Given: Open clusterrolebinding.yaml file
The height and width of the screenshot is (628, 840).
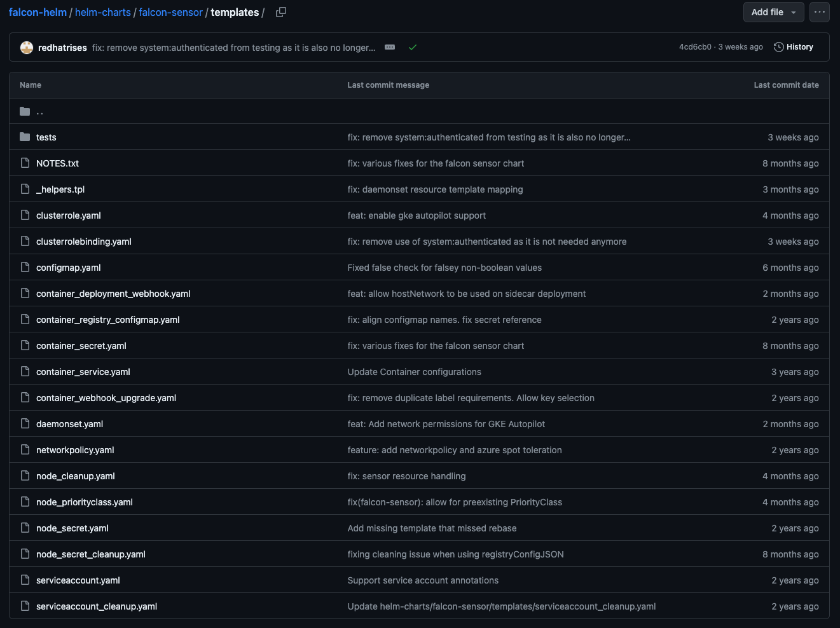Looking at the screenshot, I should tap(84, 242).
